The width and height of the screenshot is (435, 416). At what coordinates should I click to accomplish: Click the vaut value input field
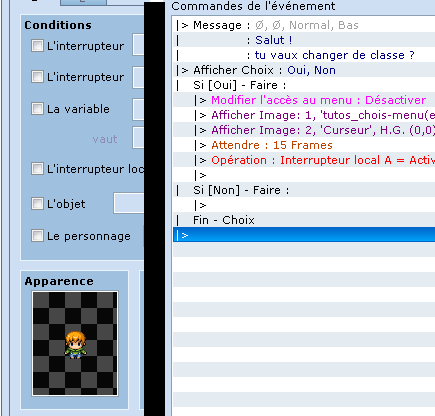pyautogui.click(x=138, y=137)
